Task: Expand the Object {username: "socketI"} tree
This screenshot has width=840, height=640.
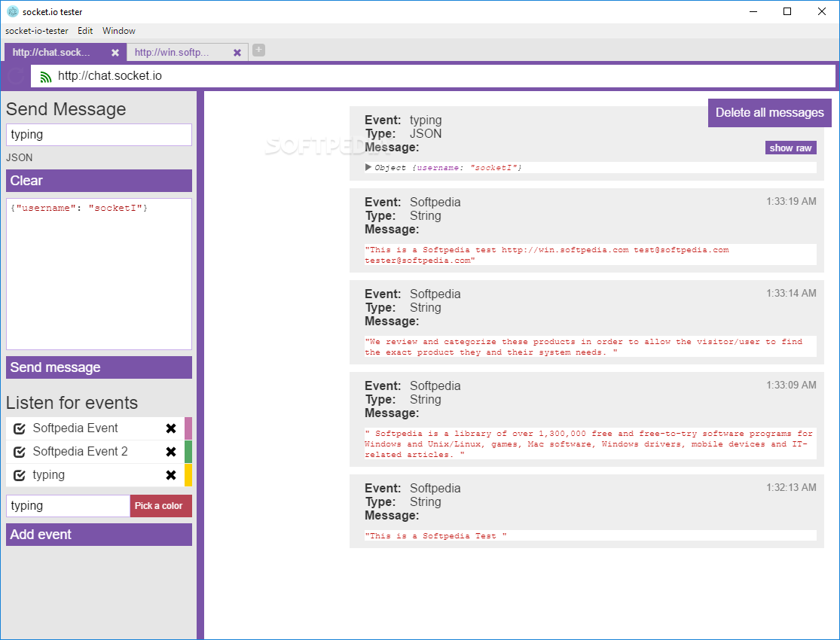Action: click(x=368, y=167)
